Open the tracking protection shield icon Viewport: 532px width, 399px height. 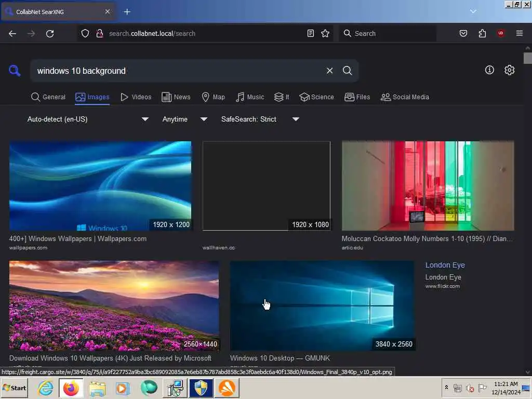[x=85, y=33]
